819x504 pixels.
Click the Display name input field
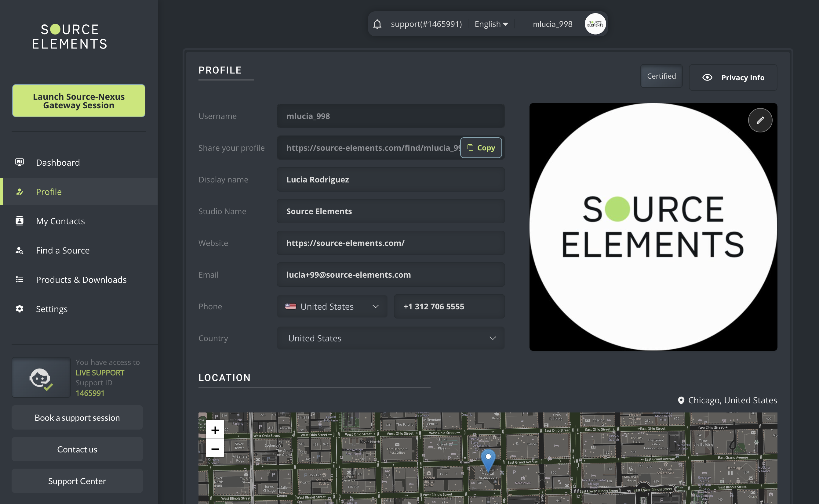(x=390, y=179)
